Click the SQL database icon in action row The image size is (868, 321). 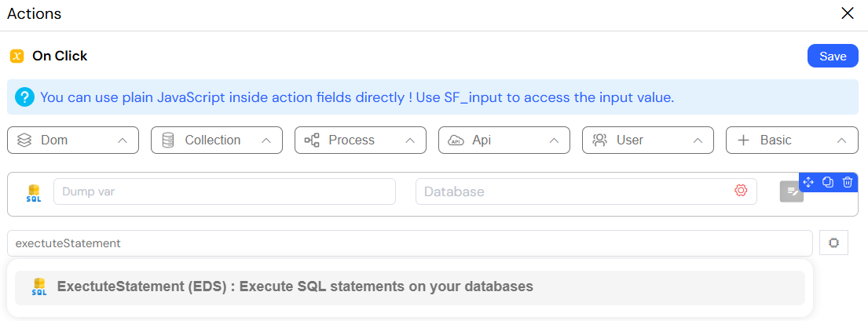pos(33,193)
